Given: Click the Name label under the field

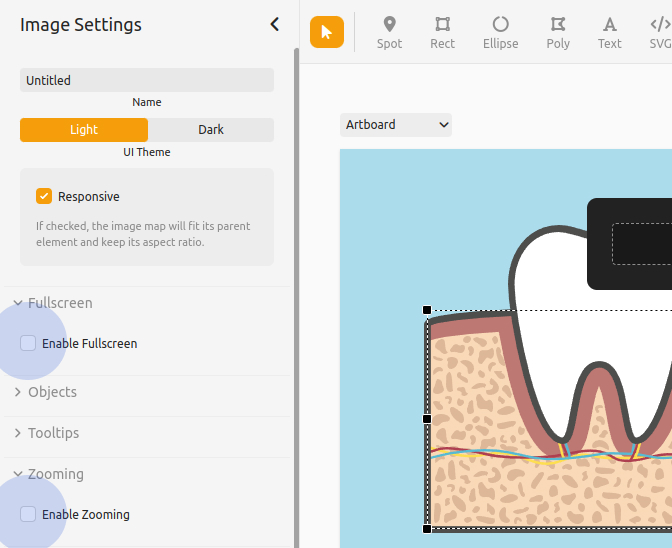Looking at the screenshot, I should coord(147,102).
